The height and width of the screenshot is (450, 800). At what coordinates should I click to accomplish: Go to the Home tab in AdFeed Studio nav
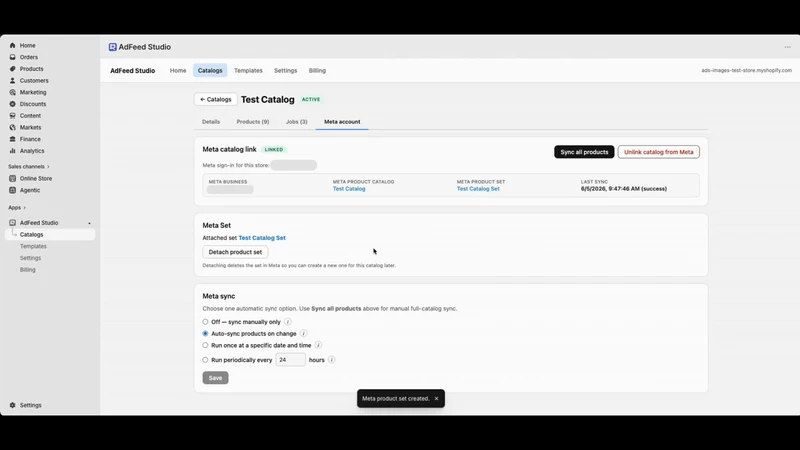point(178,70)
